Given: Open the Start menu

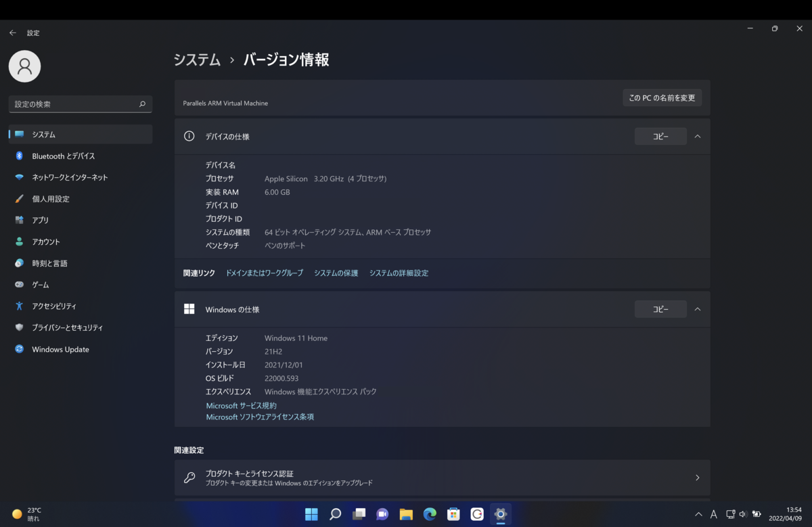Looking at the screenshot, I should pos(311,514).
